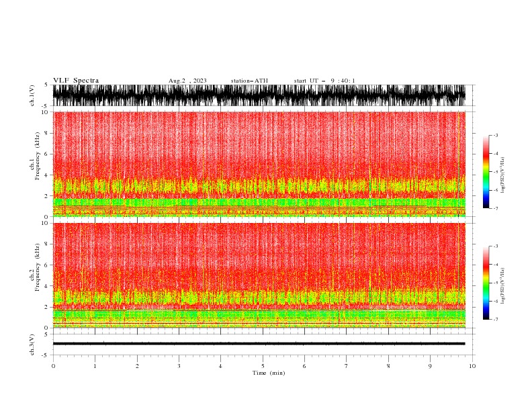Click the "-5" voltage tick of ch.3(V) axis

tap(46, 355)
